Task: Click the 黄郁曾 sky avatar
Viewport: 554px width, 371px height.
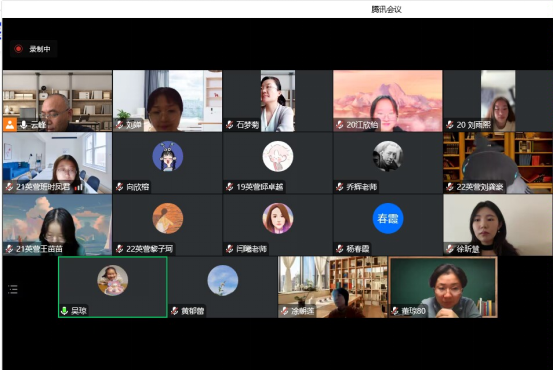Action: (x=223, y=280)
